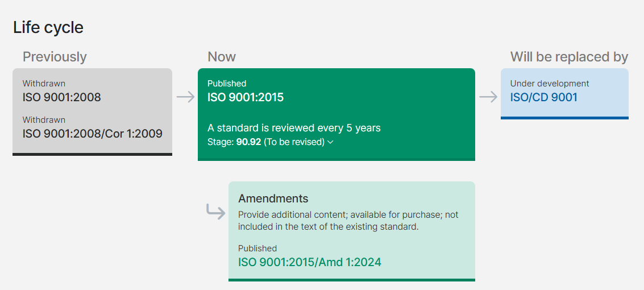
Task: Click 'A standard is reviewed every 5 years'
Action: (294, 128)
